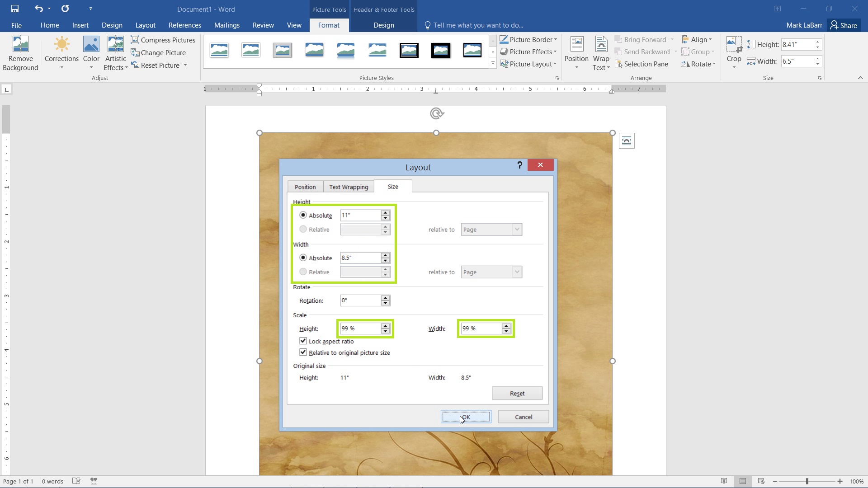This screenshot has height=488, width=868.
Task: Click the Share icon button
Action: point(844,25)
